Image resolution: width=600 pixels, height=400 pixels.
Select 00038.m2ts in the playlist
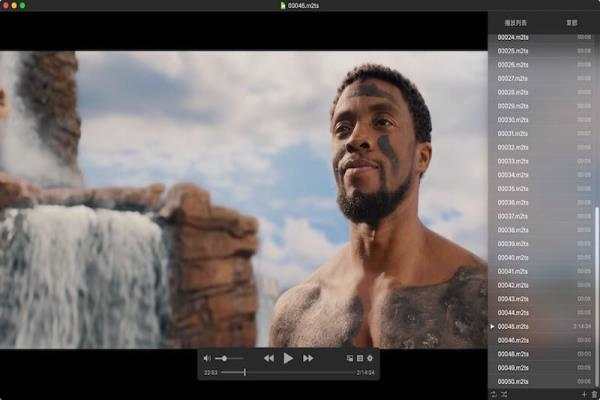pyautogui.click(x=541, y=230)
